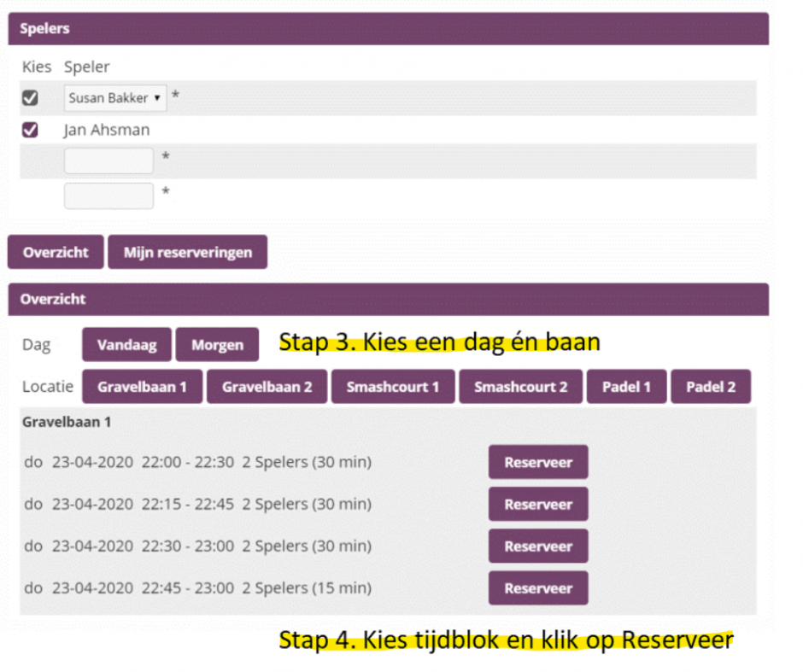Viewport: 803px width, 672px height.
Task: Select the Gravelbaan 1 court
Action: pyautogui.click(x=142, y=386)
